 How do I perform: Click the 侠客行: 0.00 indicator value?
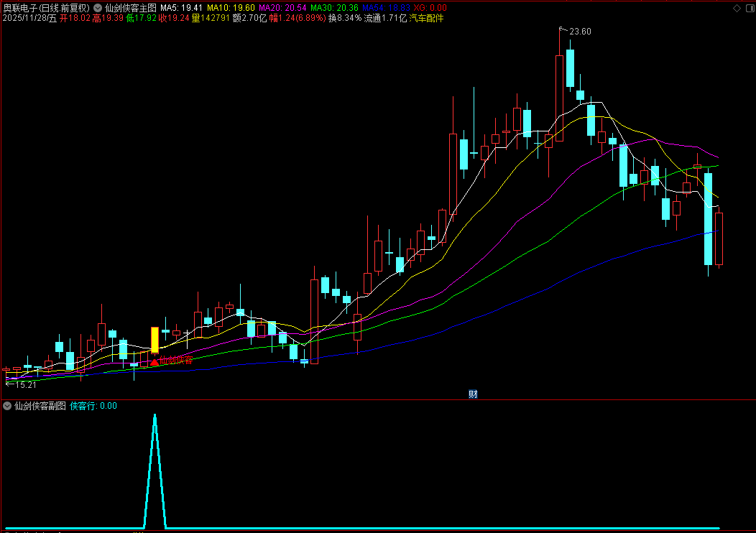click(x=93, y=406)
